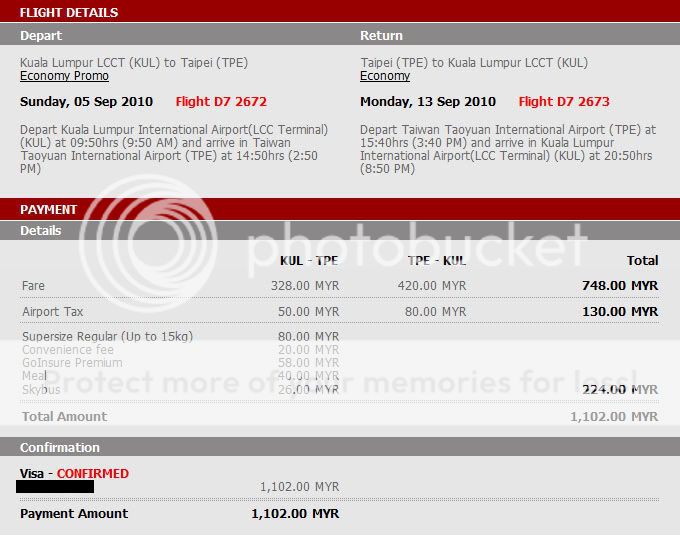Select the TPE - KUL column header

pyautogui.click(x=437, y=261)
